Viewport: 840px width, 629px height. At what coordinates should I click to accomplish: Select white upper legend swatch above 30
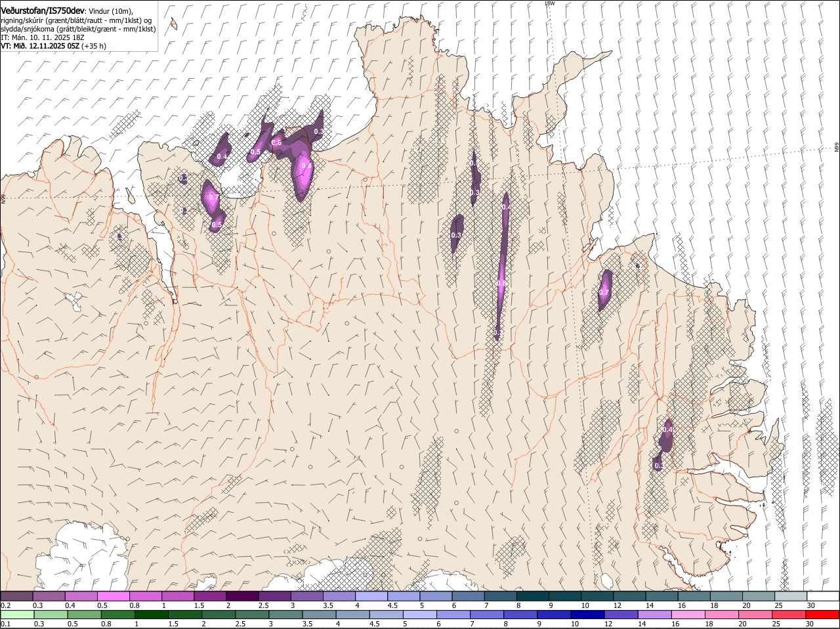tap(823, 596)
